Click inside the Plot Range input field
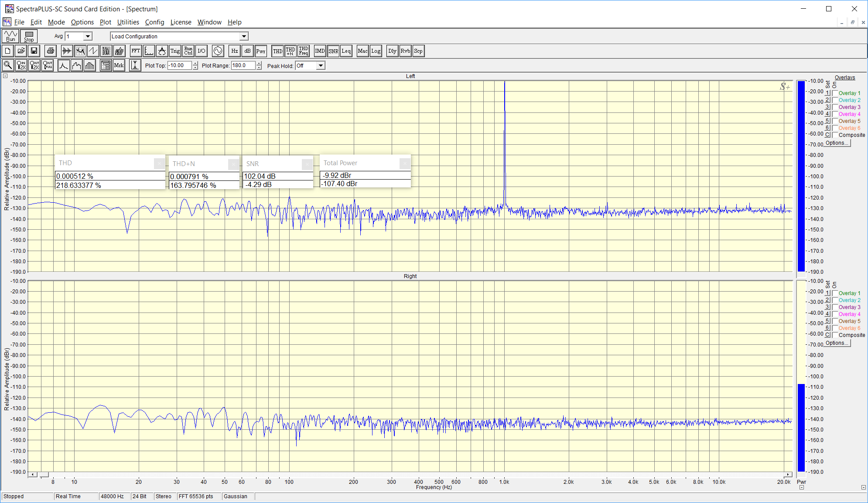This screenshot has width=868, height=503. (243, 65)
